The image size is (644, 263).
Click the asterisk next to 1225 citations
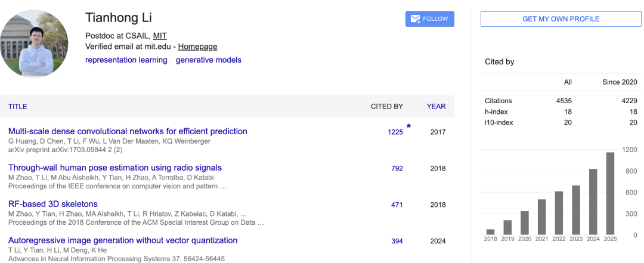408,126
